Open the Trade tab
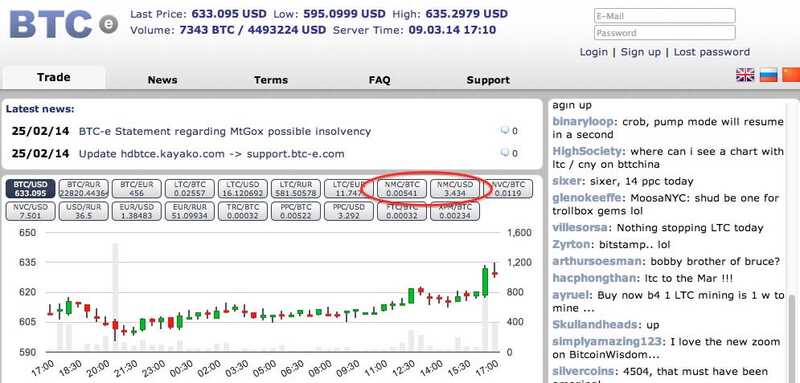Image resolution: width=800 pixels, height=383 pixels. click(x=54, y=78)
